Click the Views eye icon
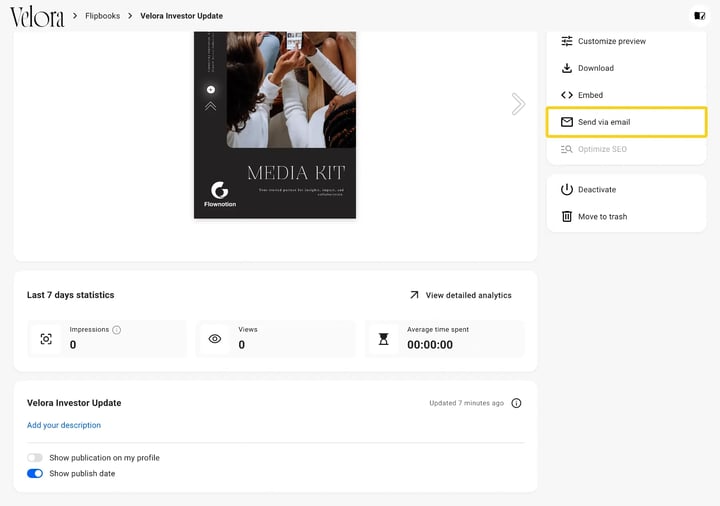 (x=214, y=339)
